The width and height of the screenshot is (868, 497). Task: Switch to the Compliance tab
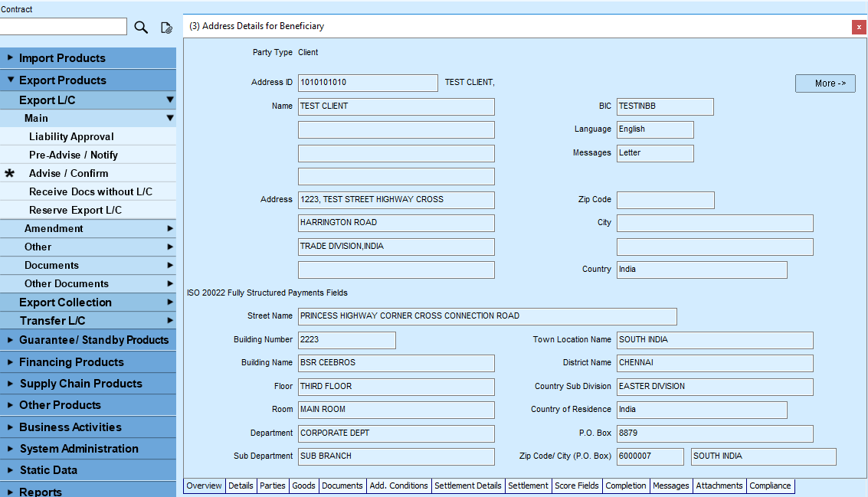click(770, 486)
